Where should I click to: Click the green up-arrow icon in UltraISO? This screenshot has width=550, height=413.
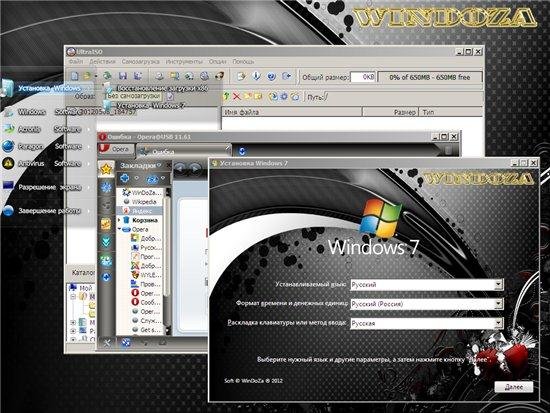(227, 96)
